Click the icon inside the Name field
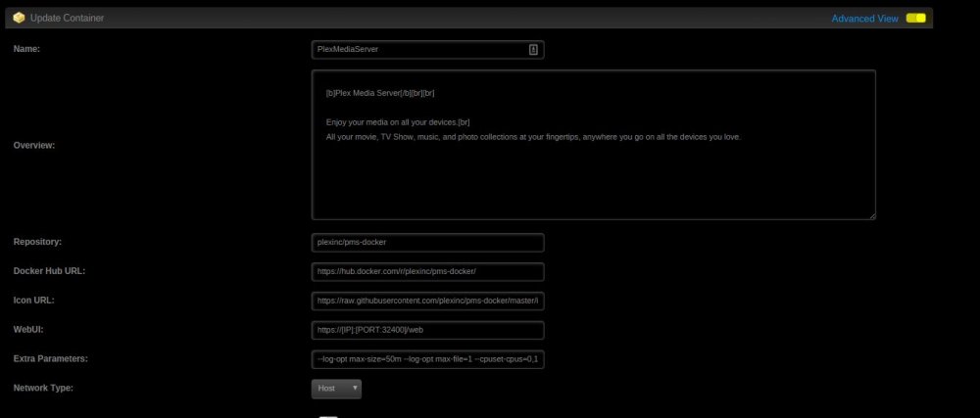 point(533,49)
